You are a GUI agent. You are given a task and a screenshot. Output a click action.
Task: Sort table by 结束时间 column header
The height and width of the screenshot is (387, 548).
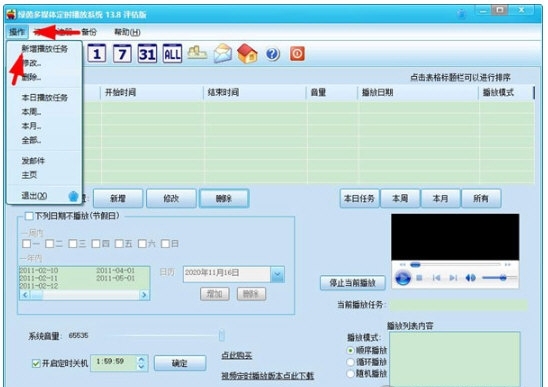coord(255,93)
